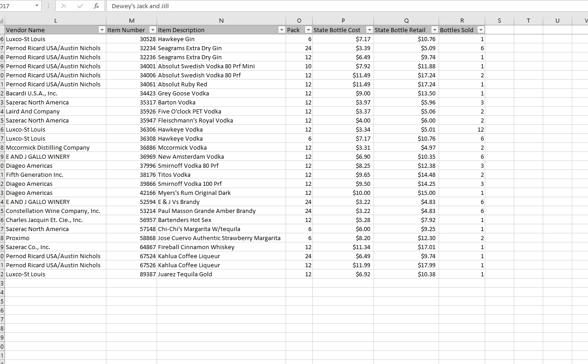Select the Juarez Tequila Gold cell
This screenshot has width=588, height=364.
click(x=221, y=274)
